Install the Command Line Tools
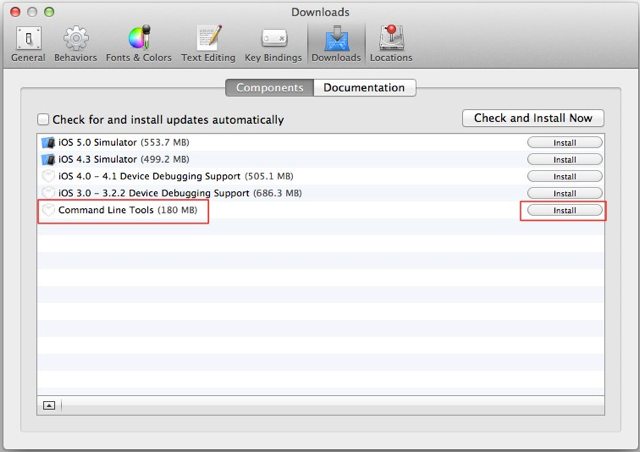This screenshot has height=452, width=640. click(564, 211)
